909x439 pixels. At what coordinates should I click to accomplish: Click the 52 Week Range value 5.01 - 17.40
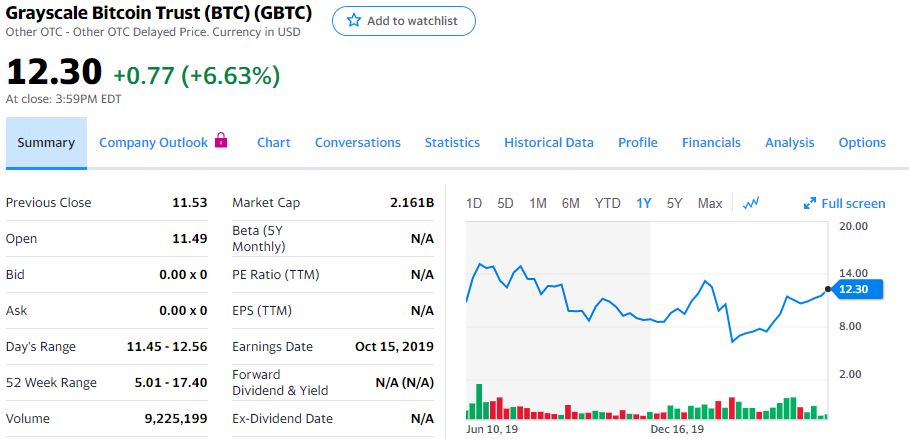pos(171,383)
